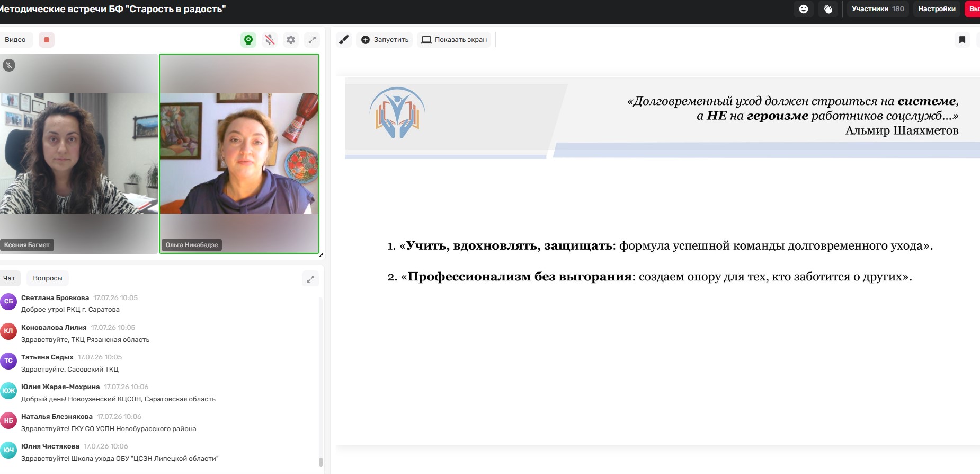The width and height of the screenshot is (980, 474).
Task: Click the timestamp beside Юлия Чистякова
Action: pos(106,446)
